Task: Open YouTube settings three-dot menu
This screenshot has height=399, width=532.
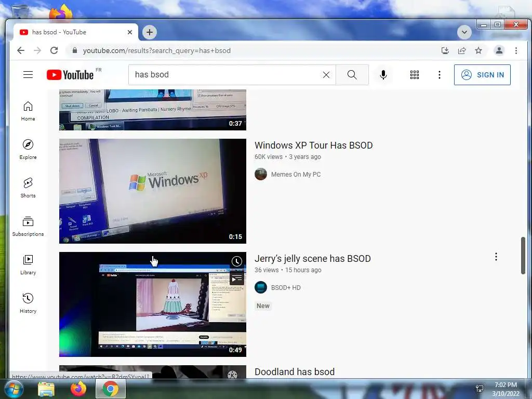Action: click(x=440, y=75)
